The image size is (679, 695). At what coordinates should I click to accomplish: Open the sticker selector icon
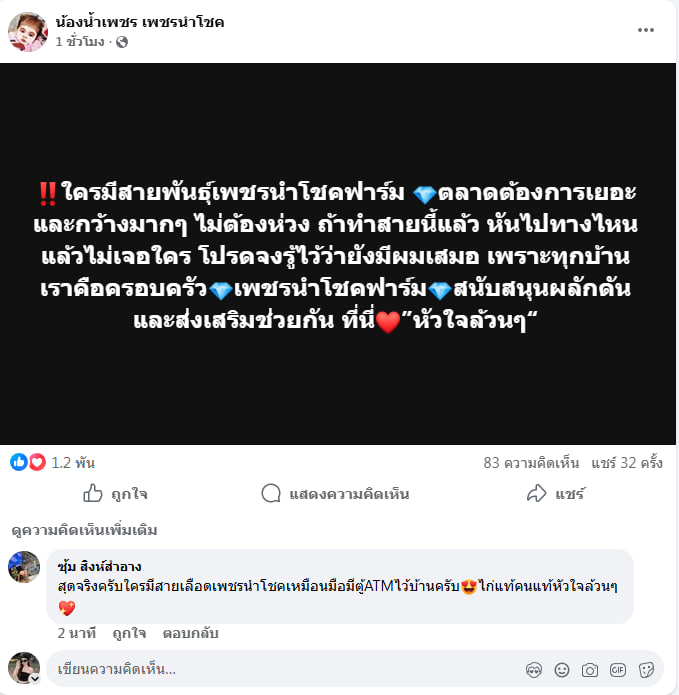[646, 670]
